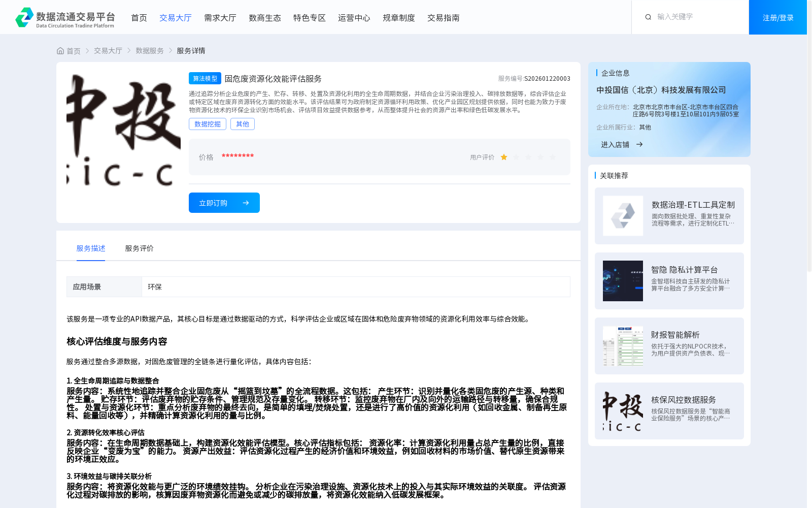Image resolution: width=812 pixels, height=508 pixels.
Task: Click the 其他 tag
Action: [x=243, y=124]
